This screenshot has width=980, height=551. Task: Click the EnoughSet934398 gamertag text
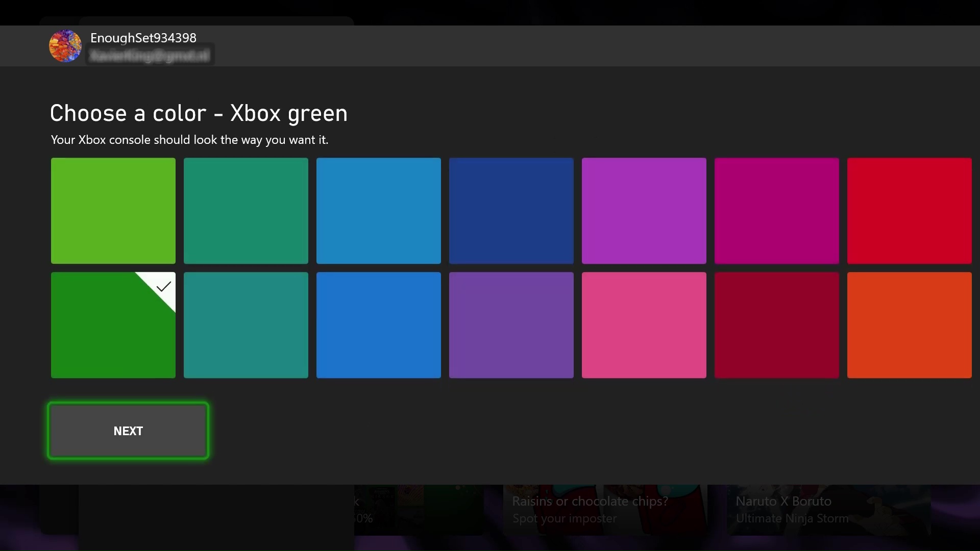143,38
